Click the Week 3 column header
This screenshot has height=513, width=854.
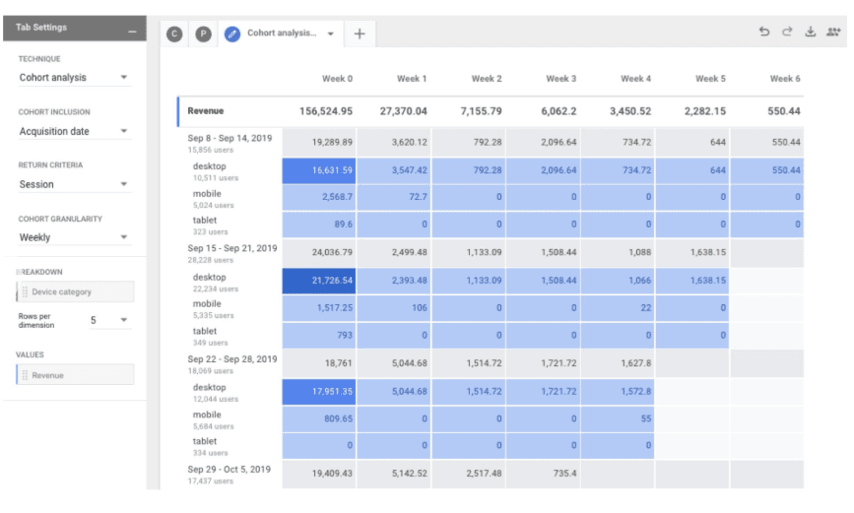tap(561, 78)
